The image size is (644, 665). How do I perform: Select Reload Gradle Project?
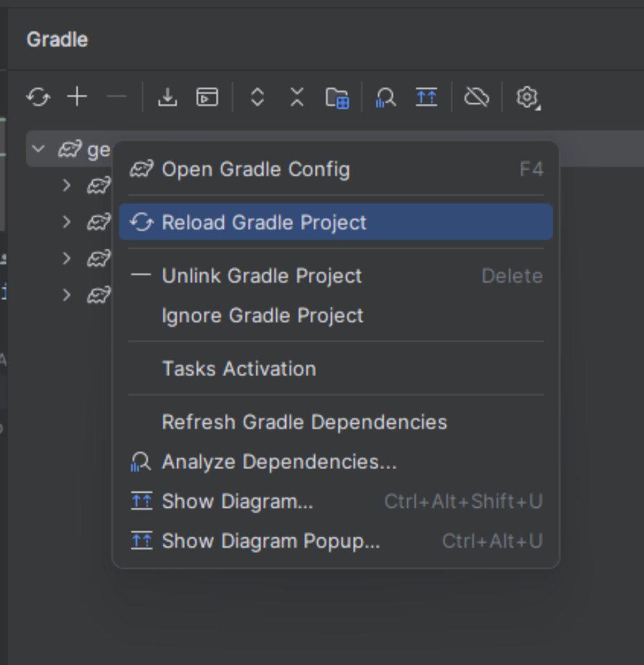coord(336,222)
